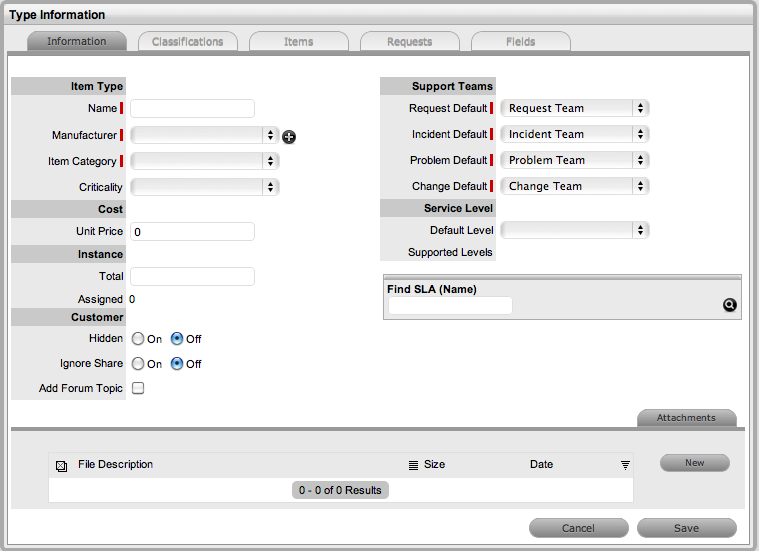Screen dimensions: 759x551
Task: Open Problem Default team dropdown
Action: pyautogui.click(x=575, y=160)
